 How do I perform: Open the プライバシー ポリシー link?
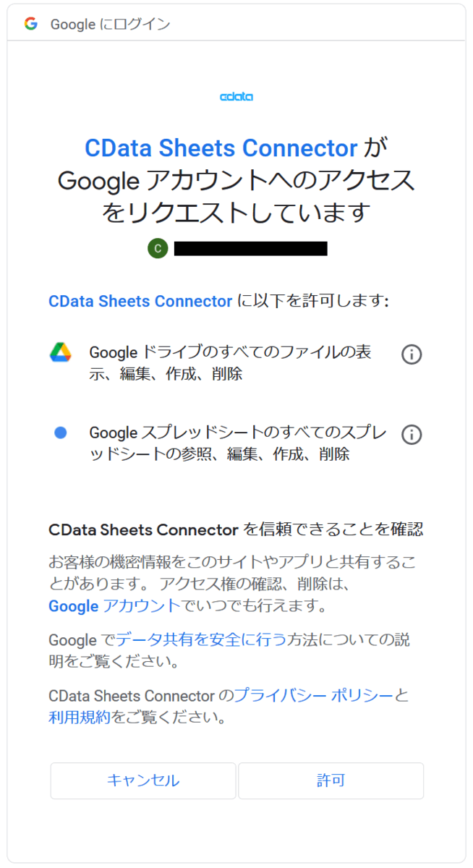(314, 696)
